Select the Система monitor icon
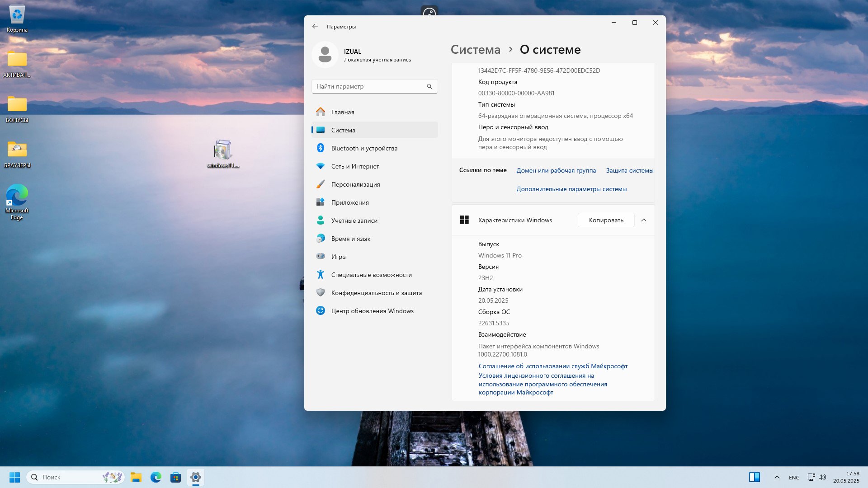The height and width of the screenshot is (488, 868). (x=321, y=130)
